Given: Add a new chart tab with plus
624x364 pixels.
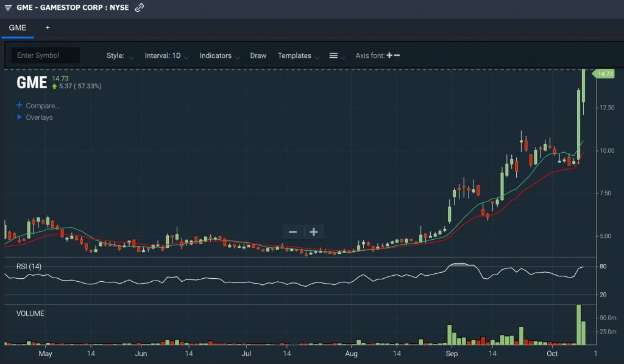Looking at the screenshot, I should pyautogui.click(x=48, y=28).
